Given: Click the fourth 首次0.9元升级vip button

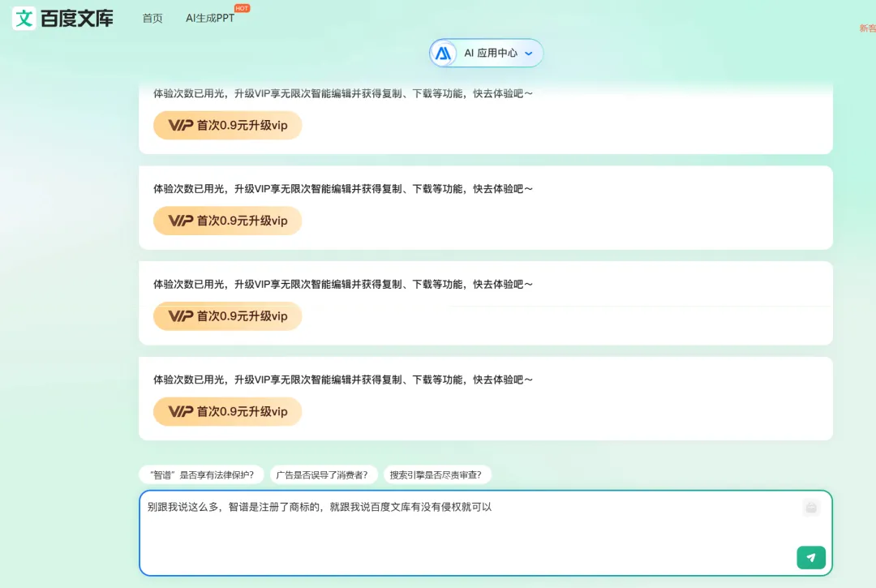Looking at the screenshot, I should point(227,411).
